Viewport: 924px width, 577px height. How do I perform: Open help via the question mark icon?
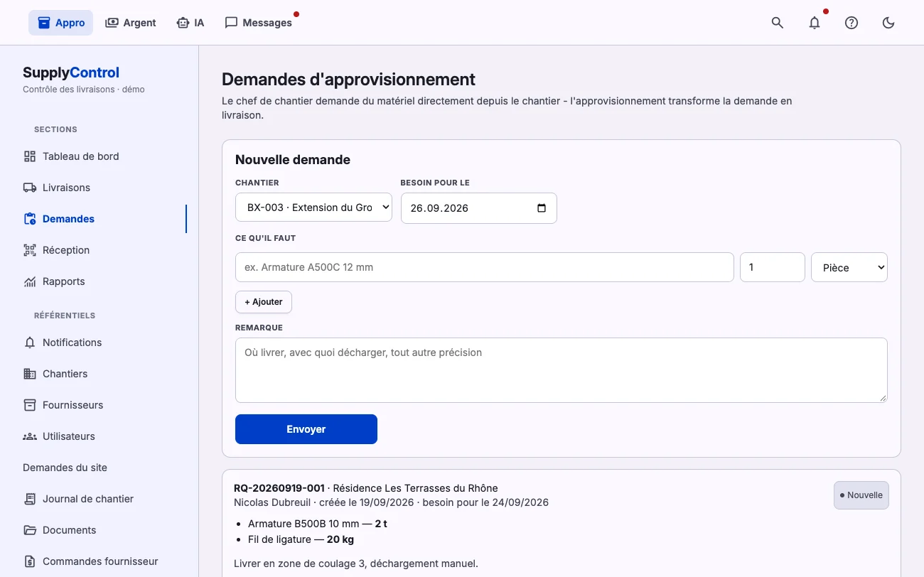[x=852, y=23]
